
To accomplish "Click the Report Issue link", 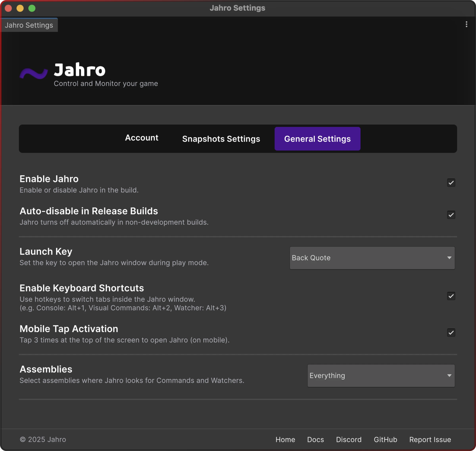I will 430,439.
